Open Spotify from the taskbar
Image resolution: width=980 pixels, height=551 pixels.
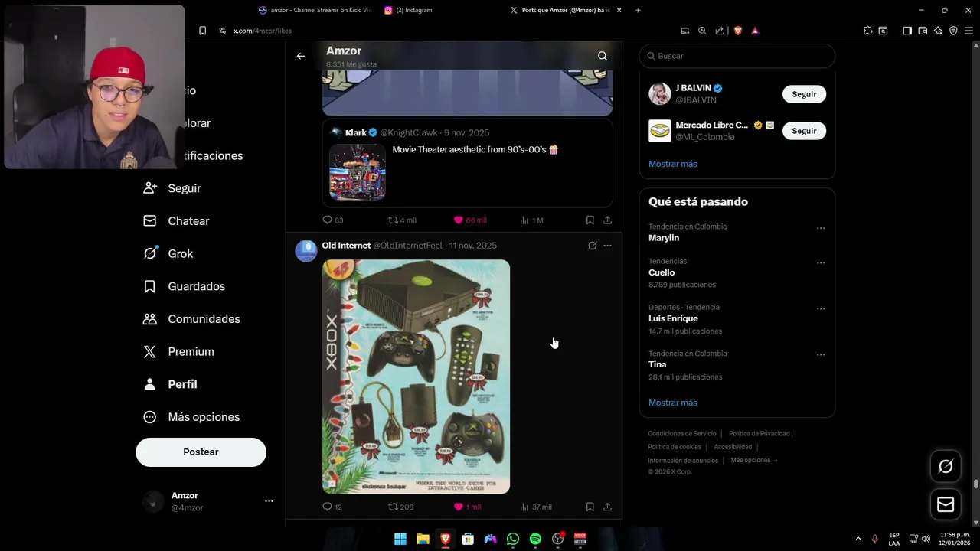(x=535, y=539)
